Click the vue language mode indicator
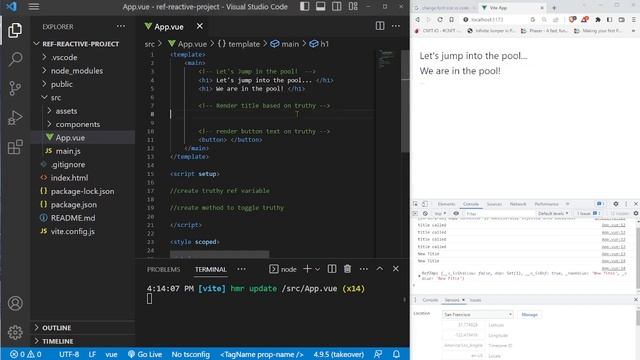The height and width of the screenshot is (360, 640). pyautogui.click(x=111, y=354)
